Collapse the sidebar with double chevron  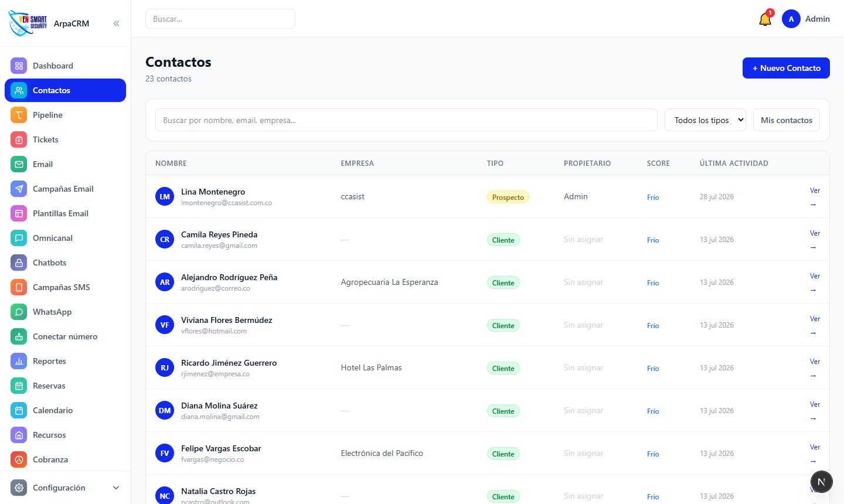pyautogui.click(x=116, y=23)
